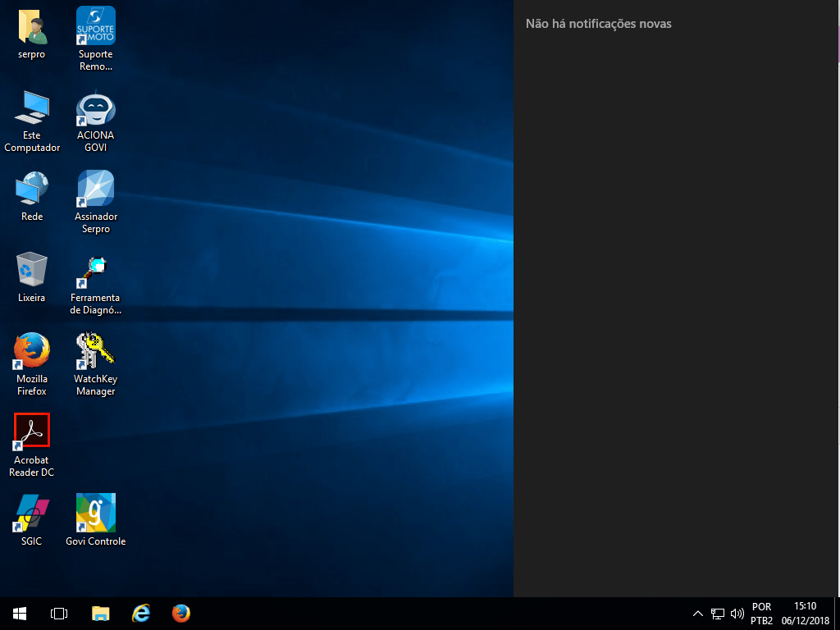Expand the hidden system tray icons

[x=698, y=614]
